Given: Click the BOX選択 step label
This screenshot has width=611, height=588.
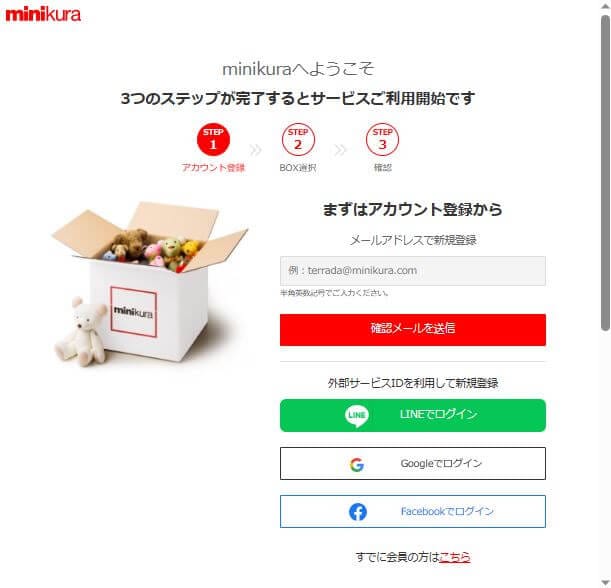Looking at the screenshot, I should click(x=298, y=168).
